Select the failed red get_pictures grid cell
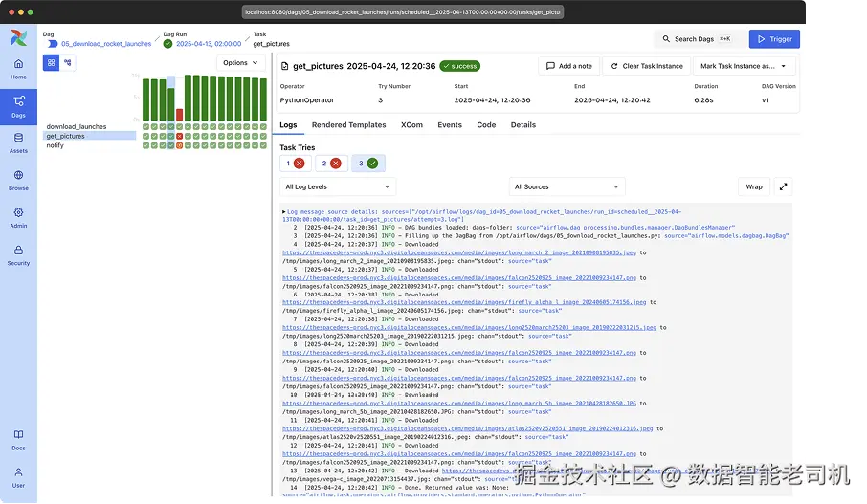The height and width of the screenshot is (504, 867). [x=180, y=136]
